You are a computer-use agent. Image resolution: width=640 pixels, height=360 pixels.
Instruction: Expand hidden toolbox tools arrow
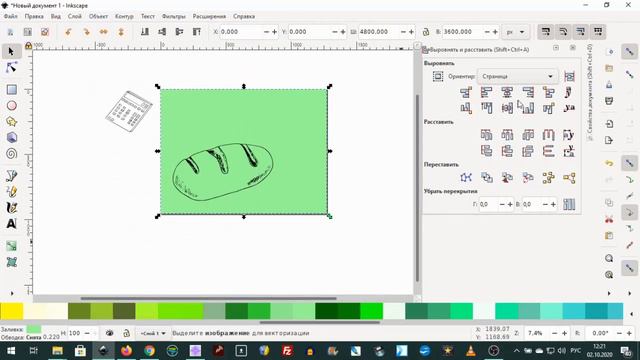coord(12,293)
